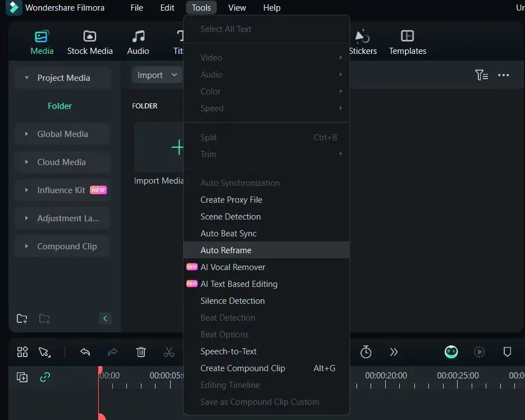Click the redo arrow
The height and width of the screenshot is (420, 525).
click(112, 351)
